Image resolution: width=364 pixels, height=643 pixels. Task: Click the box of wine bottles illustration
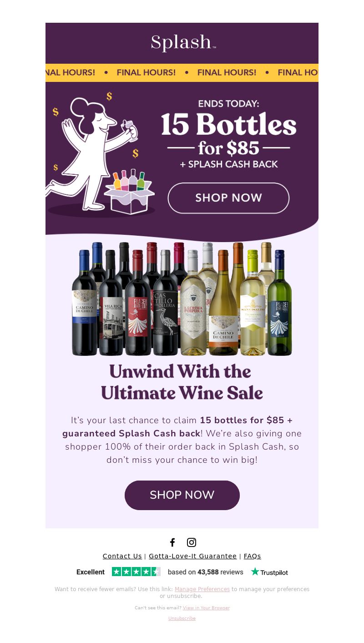pyautogui.click(x=129, y=192)
